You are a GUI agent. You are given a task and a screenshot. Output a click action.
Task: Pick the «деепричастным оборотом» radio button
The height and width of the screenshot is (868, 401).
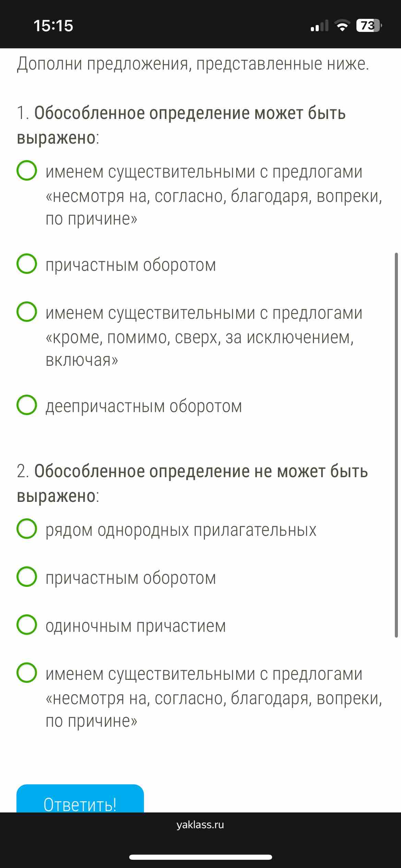click(27, 405)
